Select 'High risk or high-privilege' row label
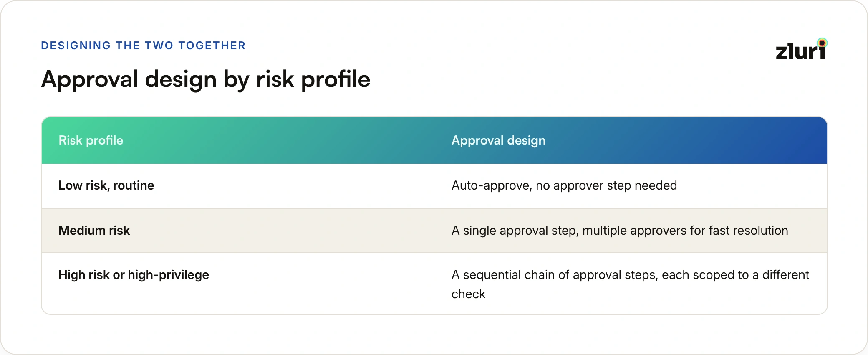Image resolution: width=868 pixels, height=355 pixels. point(134,275)
